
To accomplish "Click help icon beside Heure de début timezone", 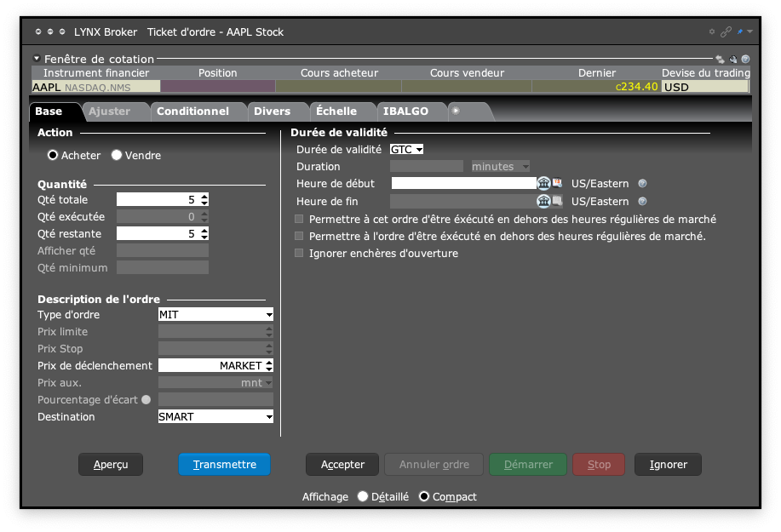I will pos(642,183).
